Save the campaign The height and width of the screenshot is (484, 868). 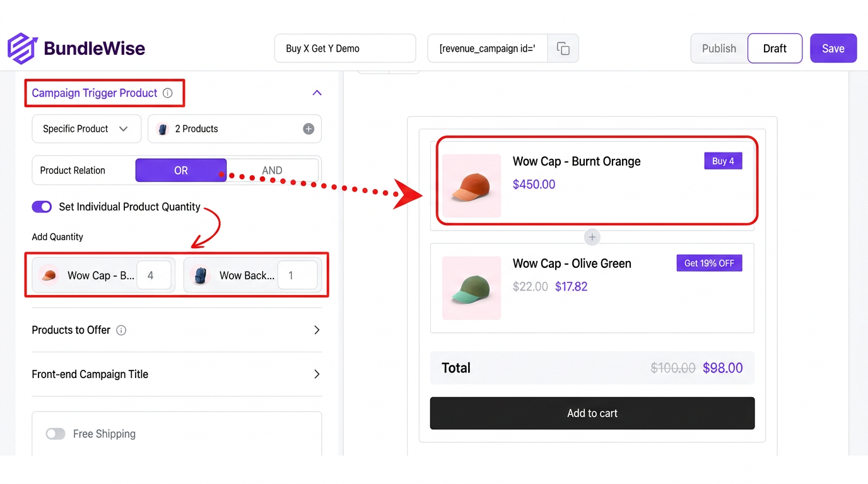click(833, 49)
